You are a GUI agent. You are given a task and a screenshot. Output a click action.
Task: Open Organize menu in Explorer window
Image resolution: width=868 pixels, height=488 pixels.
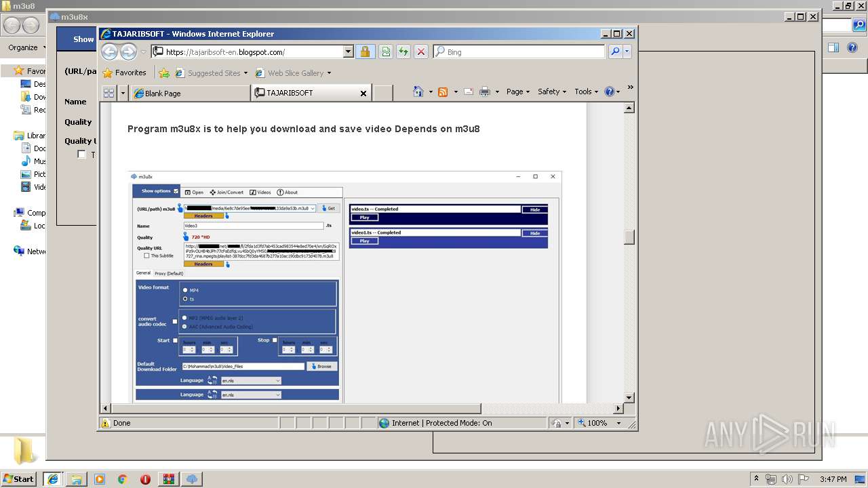(x=26, y=47)
